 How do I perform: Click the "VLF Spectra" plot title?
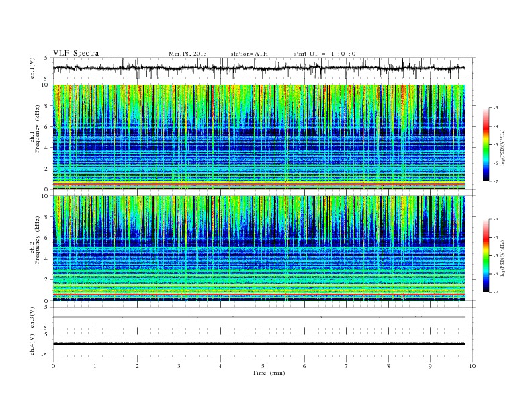coord(76,53)
